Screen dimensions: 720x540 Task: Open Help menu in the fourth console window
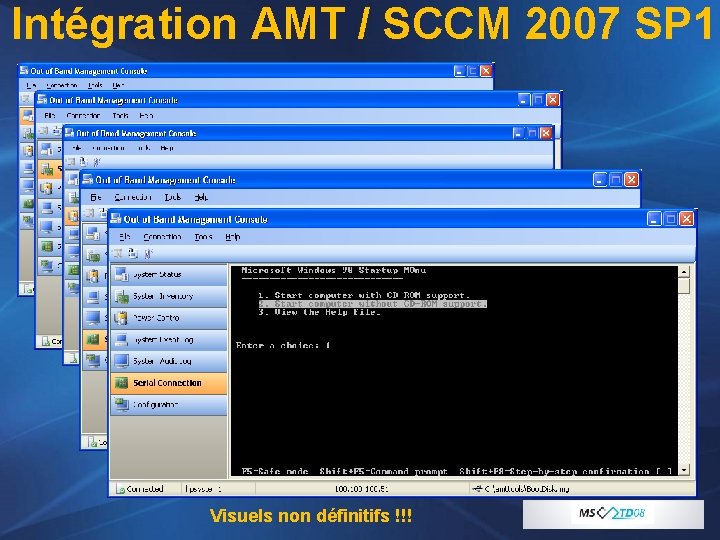click(x=201, y=197)
